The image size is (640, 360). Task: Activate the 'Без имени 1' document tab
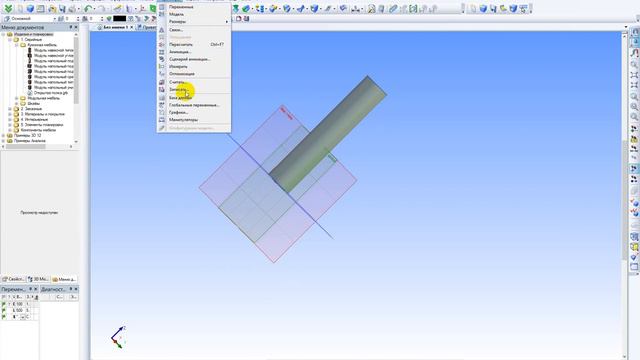115,27
